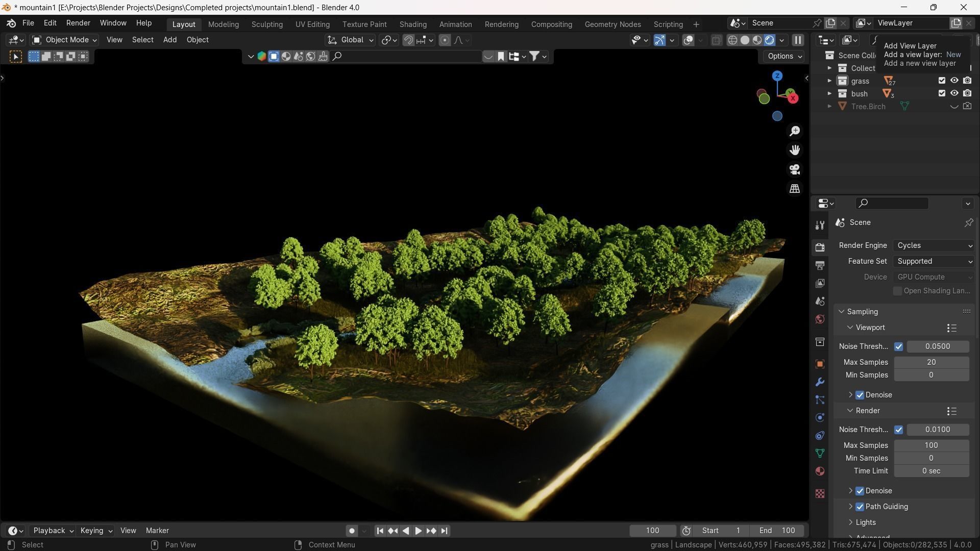Click the Add View Layer icon
Screen dimensions: 980x551
coord(956,23)
